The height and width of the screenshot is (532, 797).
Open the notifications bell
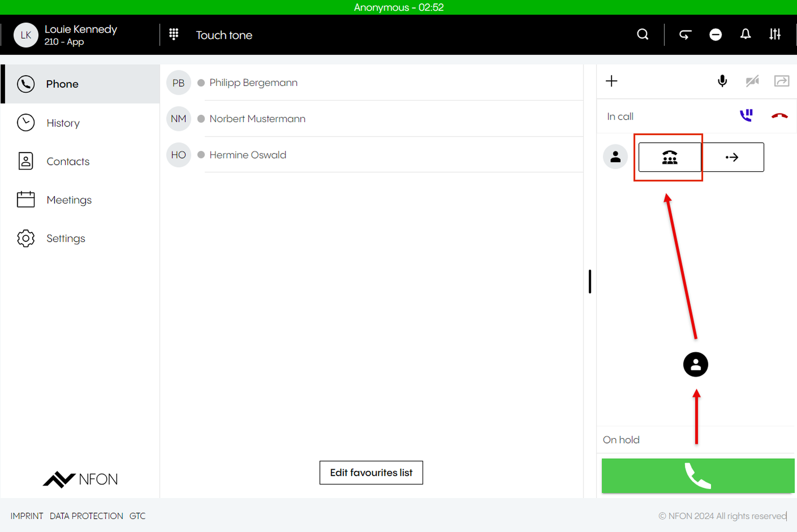[745, 35]
